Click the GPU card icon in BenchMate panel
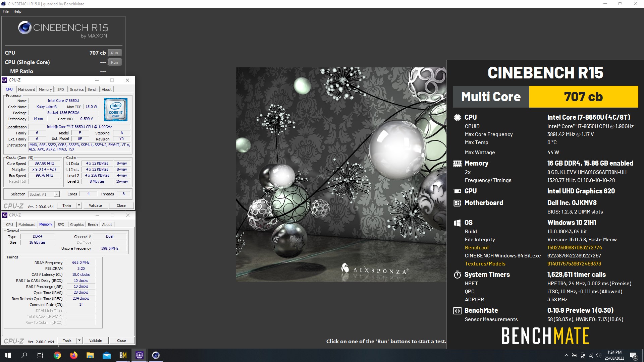The width and height of the screenshot is (644, 362). click(457, 191)
